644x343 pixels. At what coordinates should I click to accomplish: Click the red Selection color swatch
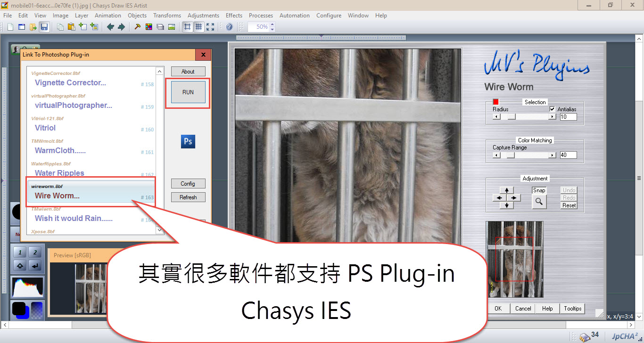click(496, 102)
